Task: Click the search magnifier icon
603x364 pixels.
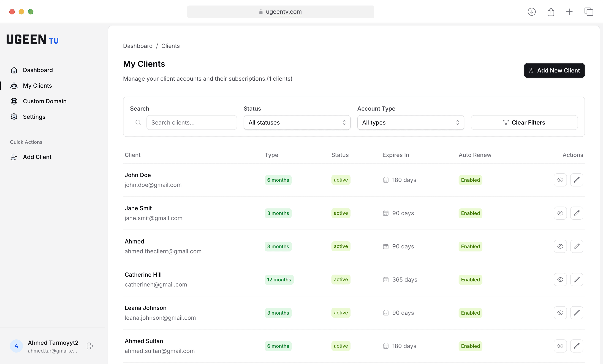Action: pyautogui.click(x=138, y=123)
